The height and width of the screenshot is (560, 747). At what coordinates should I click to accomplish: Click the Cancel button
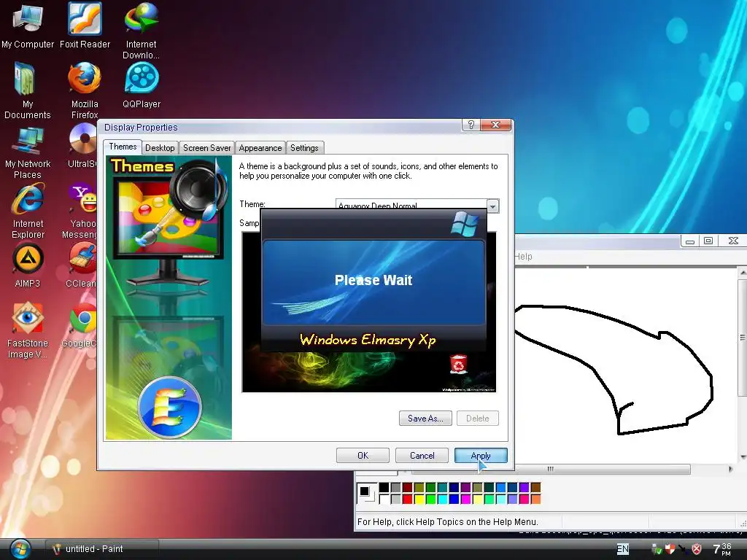(422, 456)
